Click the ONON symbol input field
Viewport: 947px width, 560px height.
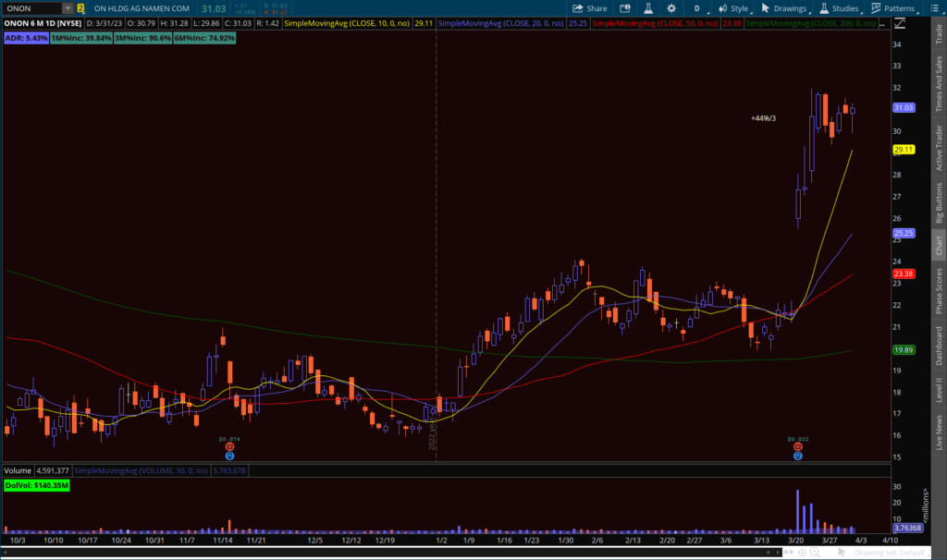[32, 8]
